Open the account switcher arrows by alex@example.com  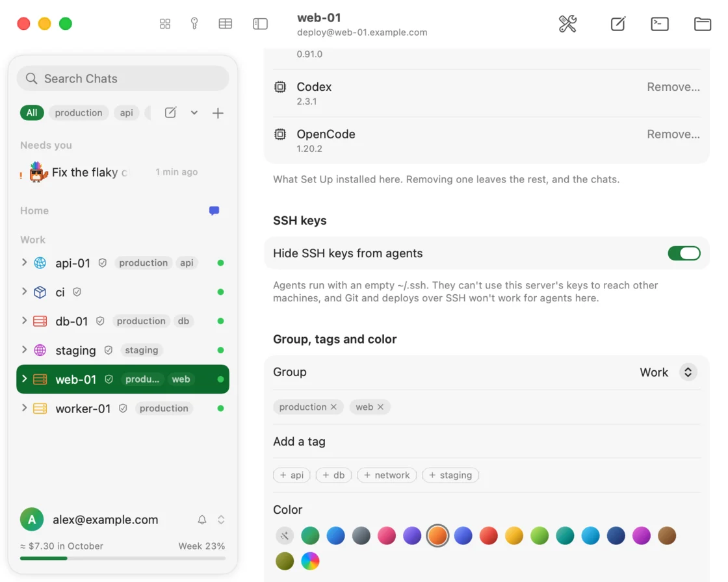tap(221, 520)
